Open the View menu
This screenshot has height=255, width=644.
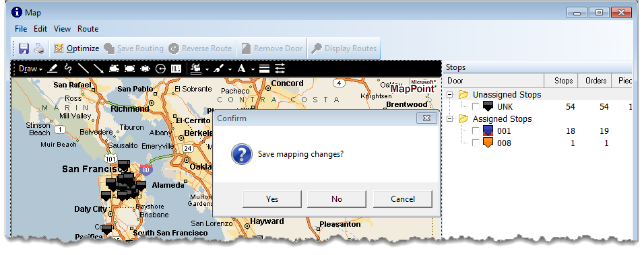[x=63, y=29]
